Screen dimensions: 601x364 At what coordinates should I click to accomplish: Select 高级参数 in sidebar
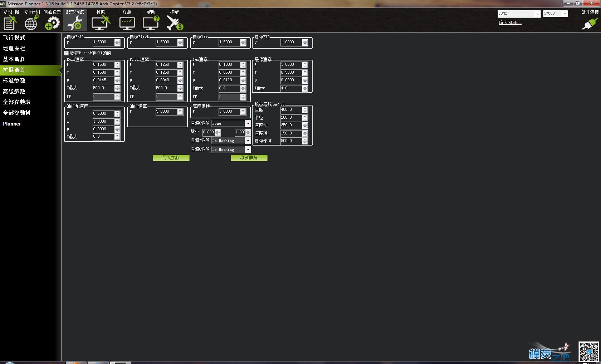pos(14,91)
